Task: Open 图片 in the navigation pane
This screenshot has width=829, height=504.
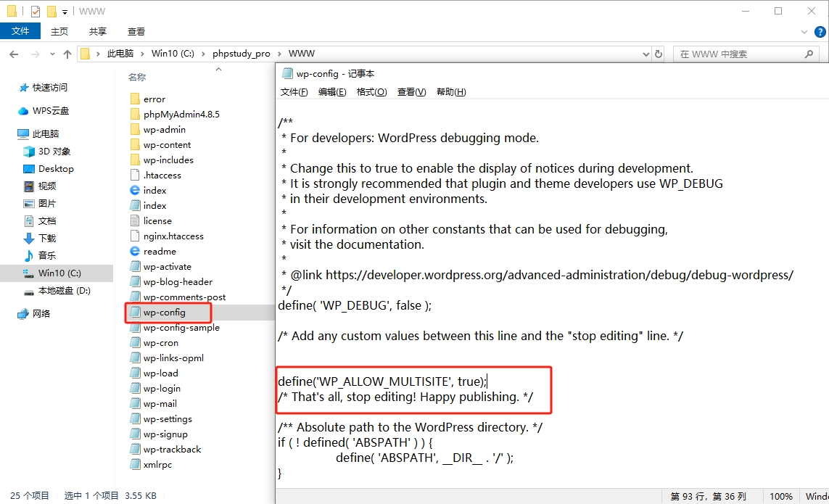Action: (46, 204)
